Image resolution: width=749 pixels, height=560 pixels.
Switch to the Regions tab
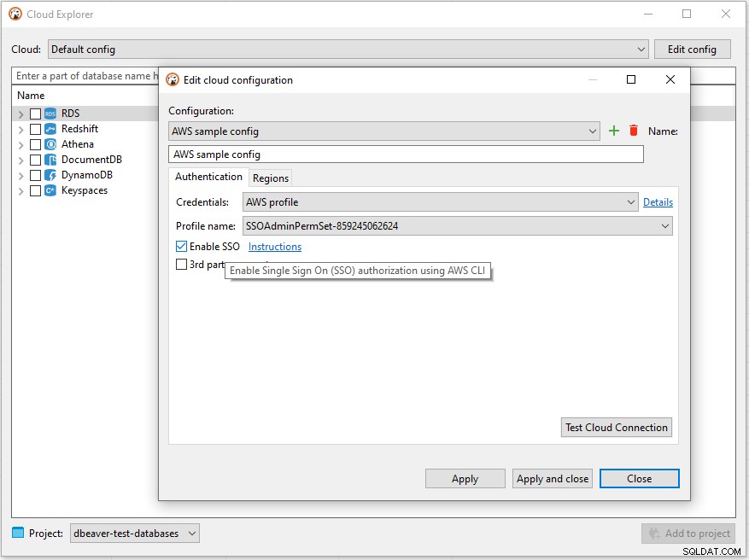[x=271, y=178]
